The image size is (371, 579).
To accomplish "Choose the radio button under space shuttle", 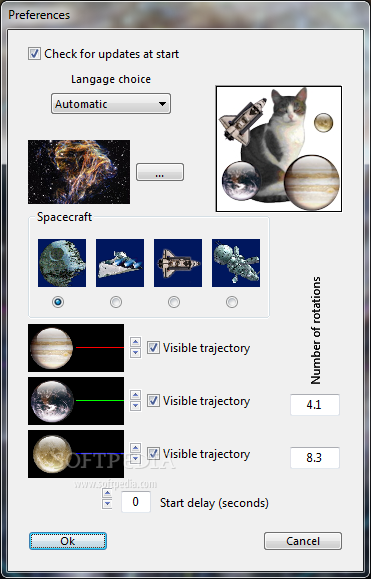I will 174,302.
